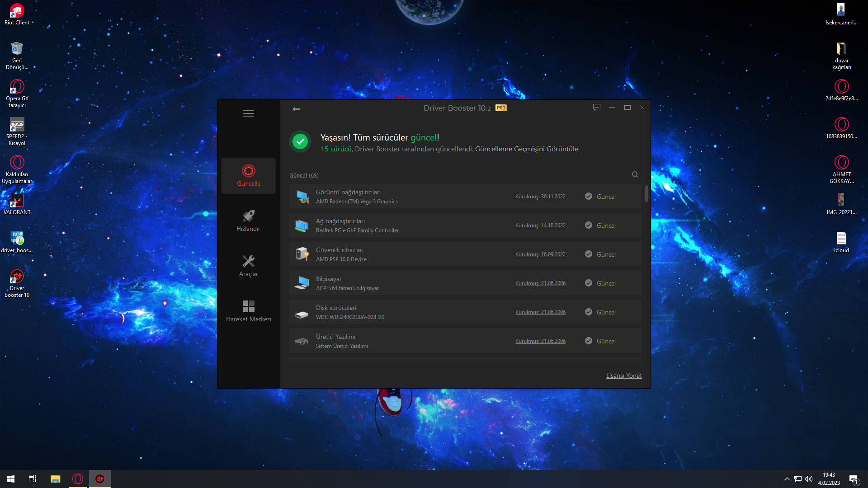Click Güncel status checkmark for Bilgisayar row
The image size is (868, 488).
[589, 283]
